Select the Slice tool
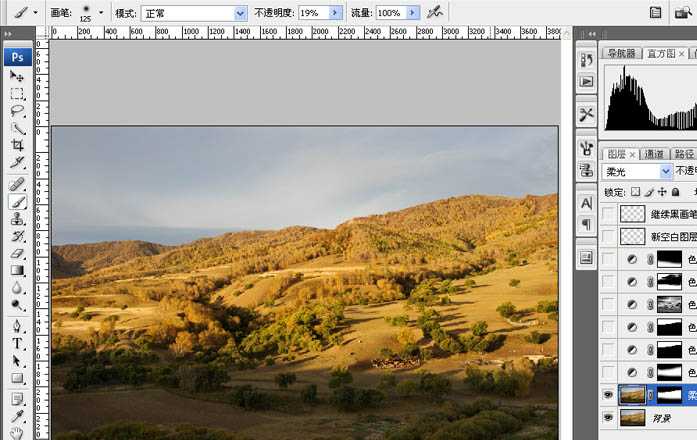 pos(17,163)
